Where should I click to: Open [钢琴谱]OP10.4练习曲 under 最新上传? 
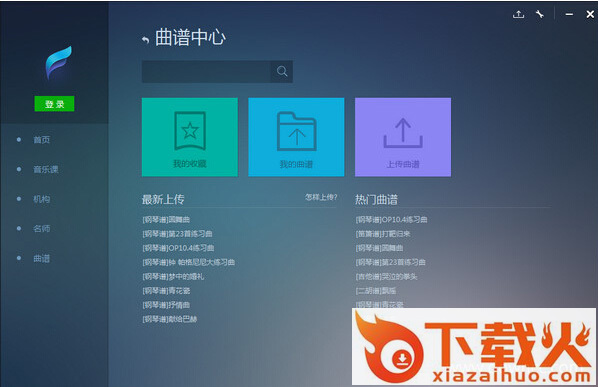[x=178, y=248]
